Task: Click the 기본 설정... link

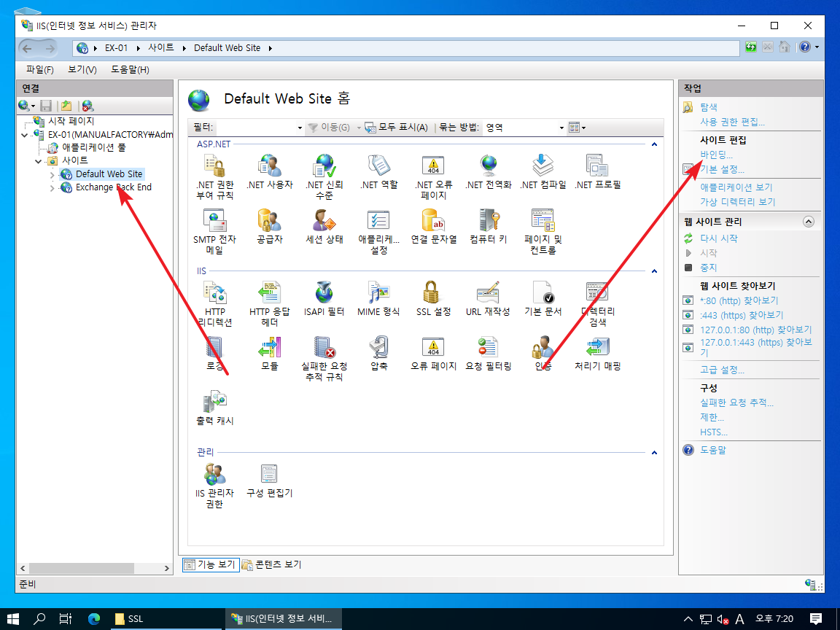Action: 722,169
